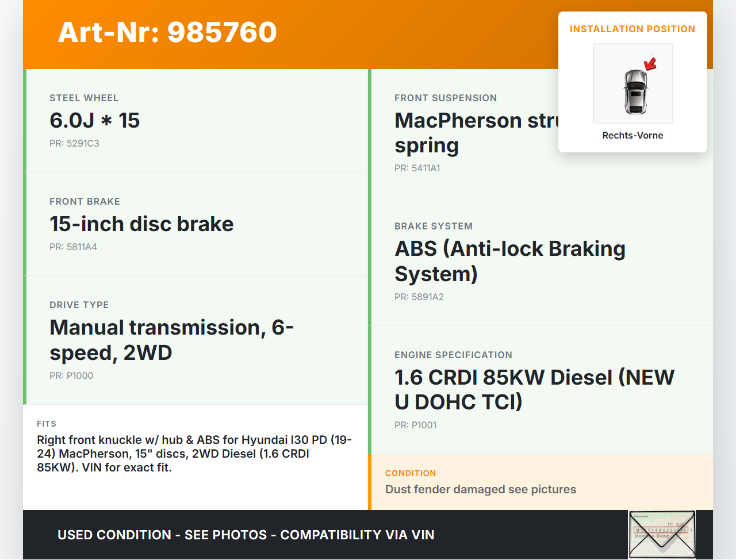Click the VIN envelope icon
736x560 pixels.
pos(661,534)
